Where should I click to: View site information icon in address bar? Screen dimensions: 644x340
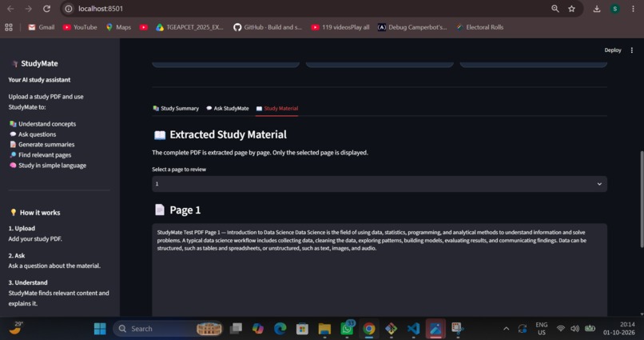click(x=69, y=9)
